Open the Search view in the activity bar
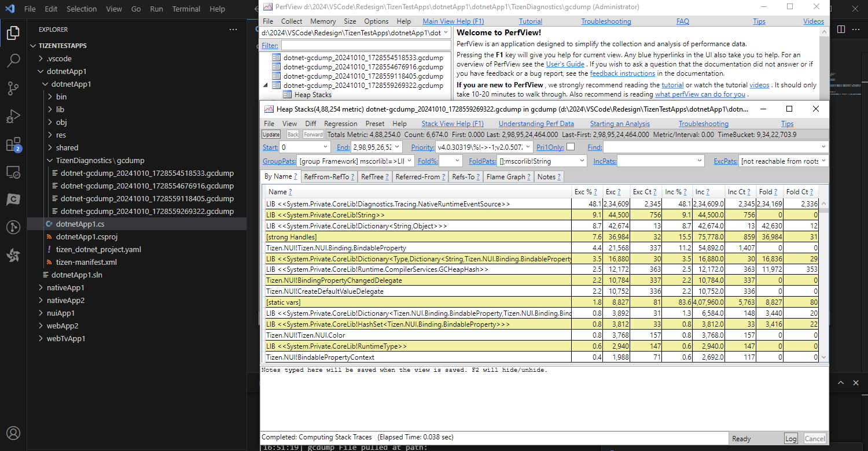This screenshot has width=868, height=451. [x=13, y=60]
